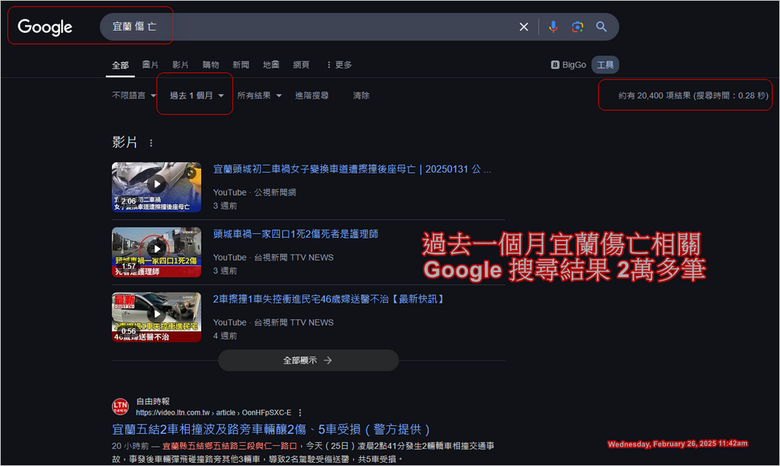Open the 過去 1 個月 time dropdown
Image resolution: width=780 pixels, height=466 pixels.
(x=196, y=95)
